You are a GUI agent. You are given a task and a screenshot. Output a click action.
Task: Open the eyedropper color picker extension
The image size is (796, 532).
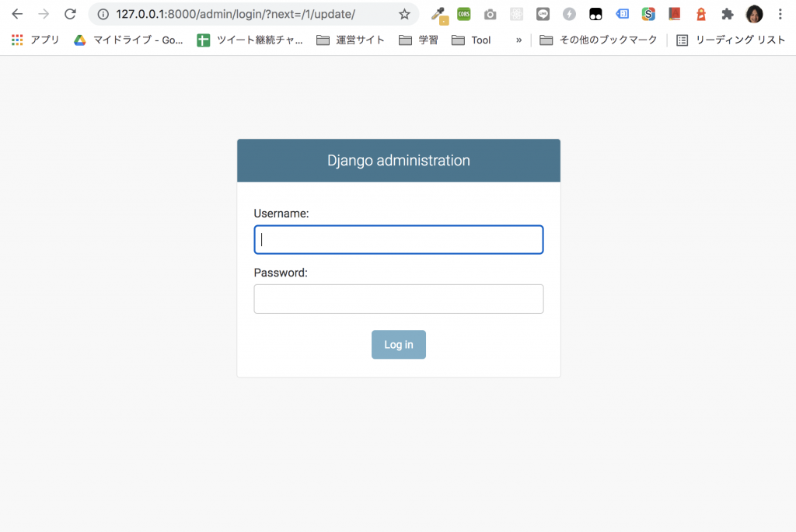click(439, 16)
